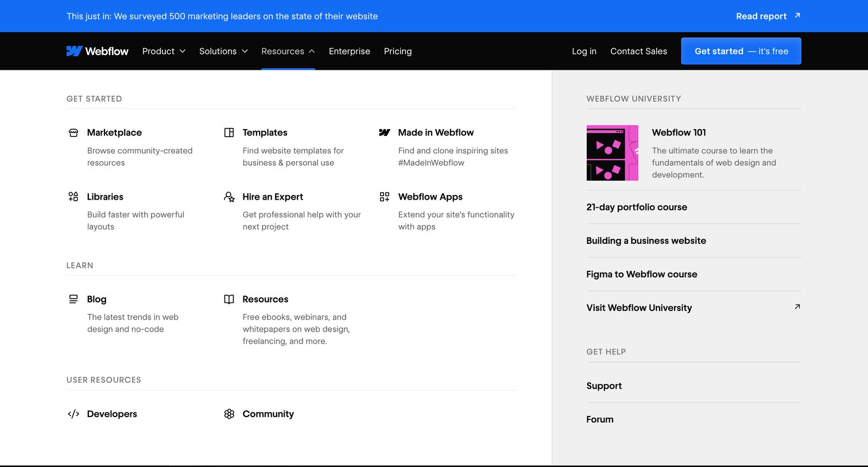This screenshot has height=467, width=868.
Task: Click the Blog icon
Action: point(73,299)
